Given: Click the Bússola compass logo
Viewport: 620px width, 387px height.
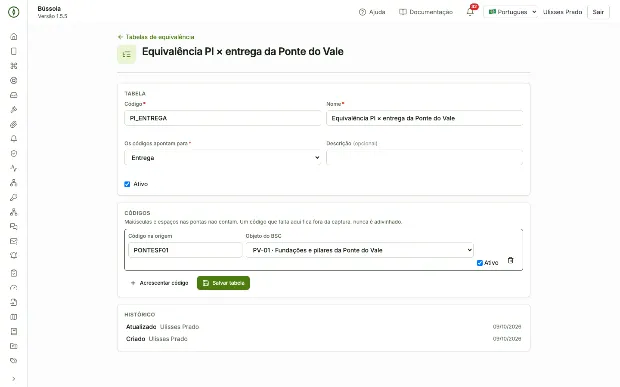Looking at the screenshot, I should click(13, 12).
